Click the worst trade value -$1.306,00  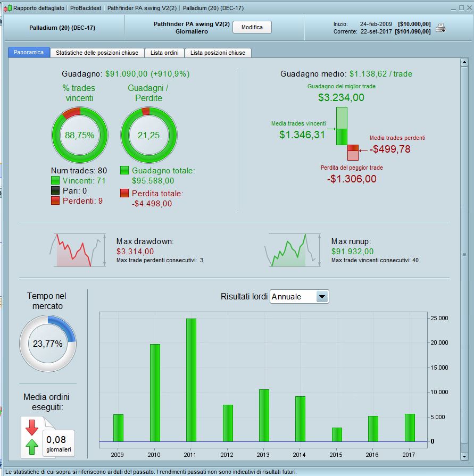352,179
